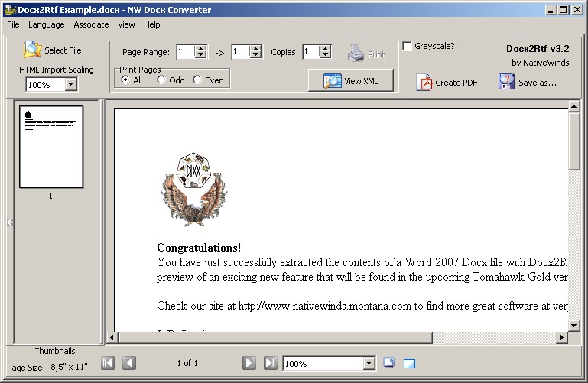Click the vertical scrollbar thumb
The height and width of the screenshot is (383, 588).
(x=573, y=141)
